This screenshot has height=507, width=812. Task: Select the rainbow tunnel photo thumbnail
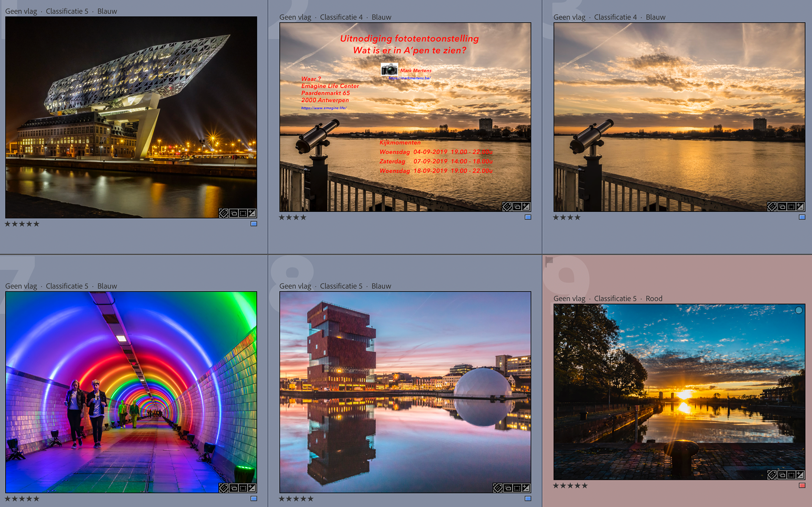pyautogui.click(x=131, y=392)
